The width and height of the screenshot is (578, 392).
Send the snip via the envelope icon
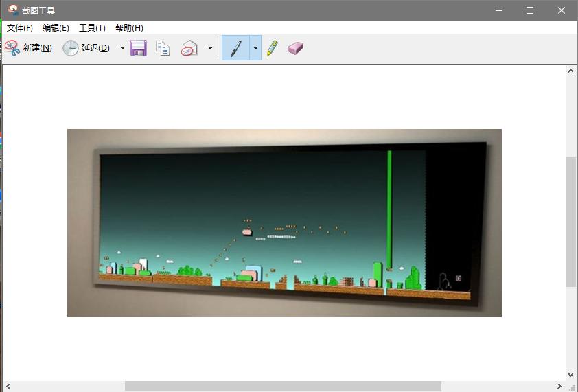click(189, 48)
